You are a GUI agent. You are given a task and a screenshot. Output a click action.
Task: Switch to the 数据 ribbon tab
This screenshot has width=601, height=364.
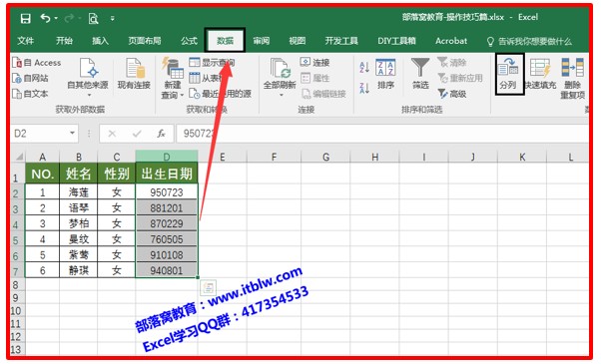coord(225,41)
